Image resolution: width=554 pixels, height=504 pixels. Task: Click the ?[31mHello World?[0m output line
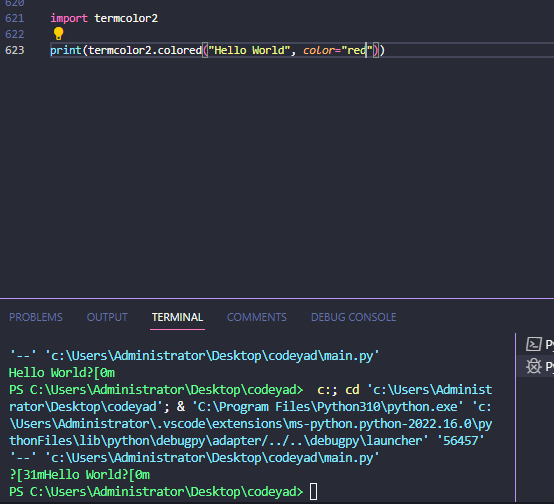click(x=79, y=474)
